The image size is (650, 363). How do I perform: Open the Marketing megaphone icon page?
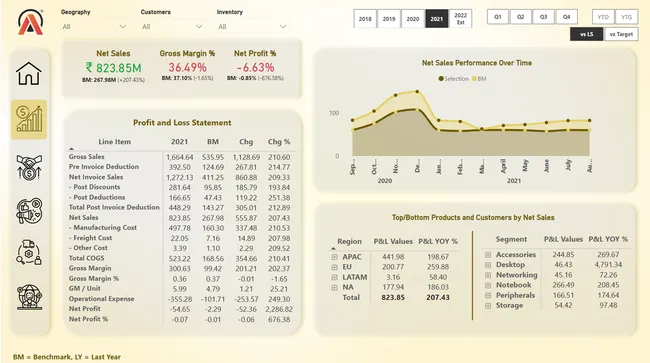tap(29, 211)
